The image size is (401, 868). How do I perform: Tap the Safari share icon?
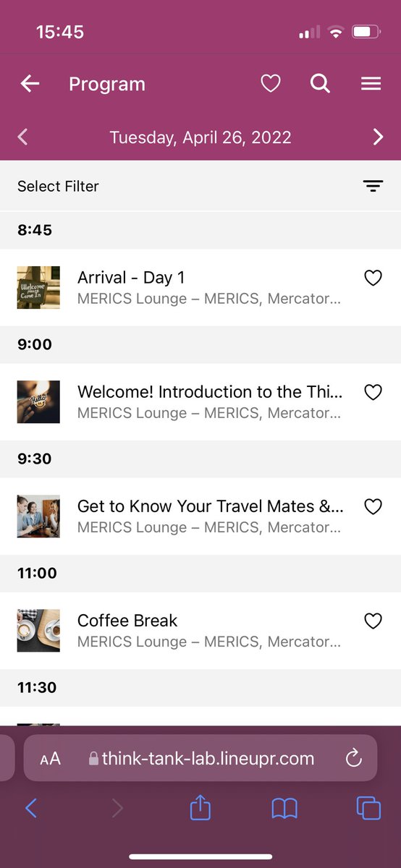pyautogui.click(x=200, y=807)
